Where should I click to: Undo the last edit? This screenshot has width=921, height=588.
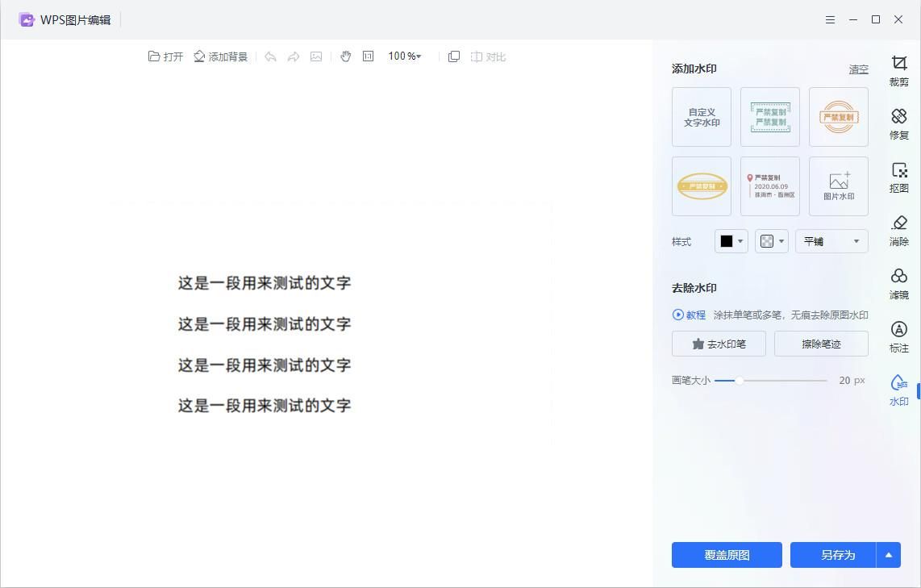point(270,56)
